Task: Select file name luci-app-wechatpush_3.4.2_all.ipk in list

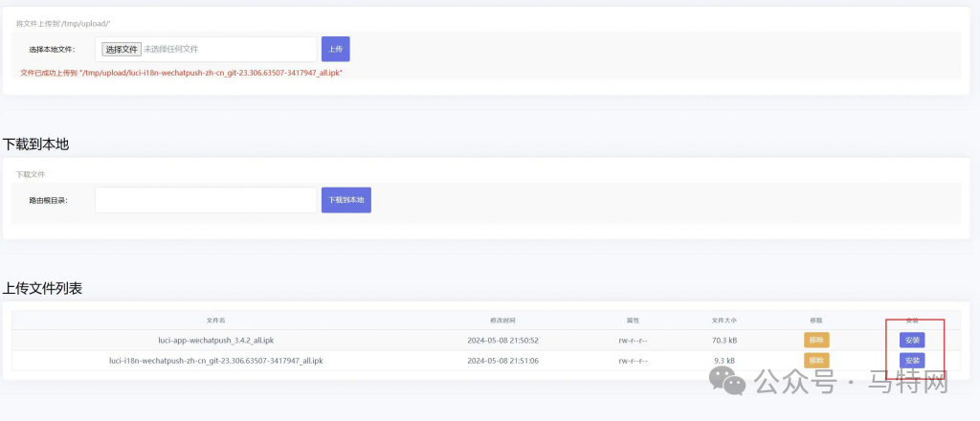Action: [215, 340]
